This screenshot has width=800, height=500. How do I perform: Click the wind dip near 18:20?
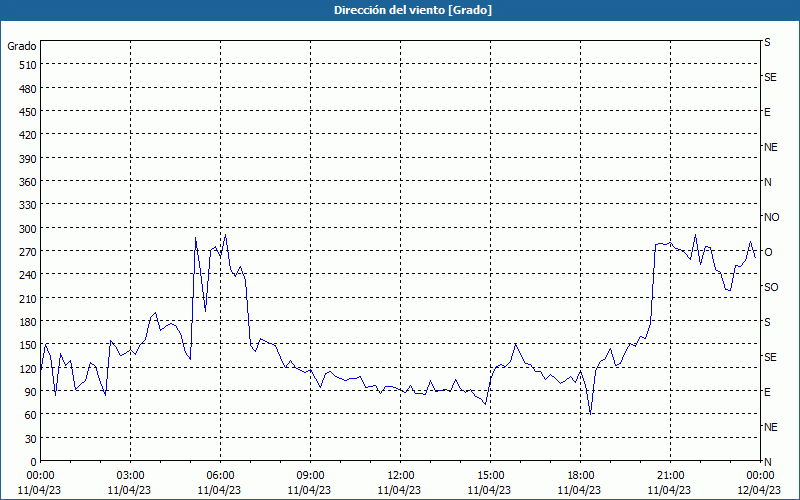coord(590,413)
